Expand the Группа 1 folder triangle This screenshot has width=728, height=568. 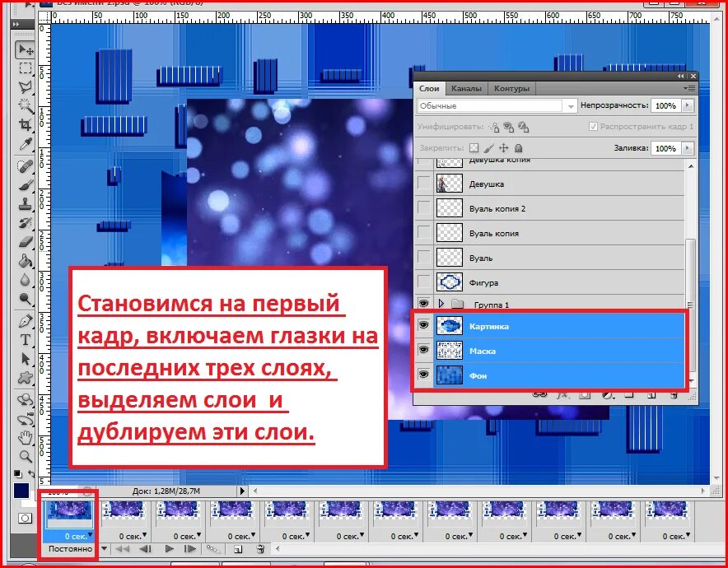(x=441, y=304)
